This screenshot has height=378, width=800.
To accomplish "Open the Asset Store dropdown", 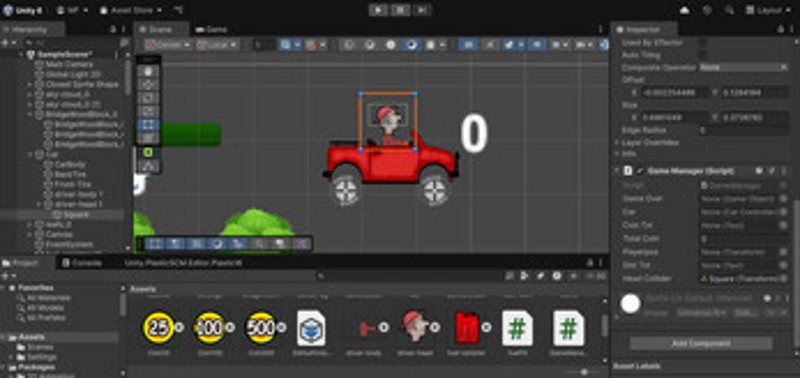I will click(x=131, y=10).
